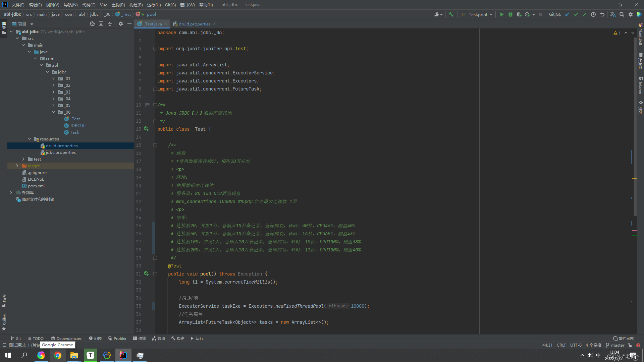Push commits with the up-right arrow icon
Viewport: 644px width, 362px height.
585,14
